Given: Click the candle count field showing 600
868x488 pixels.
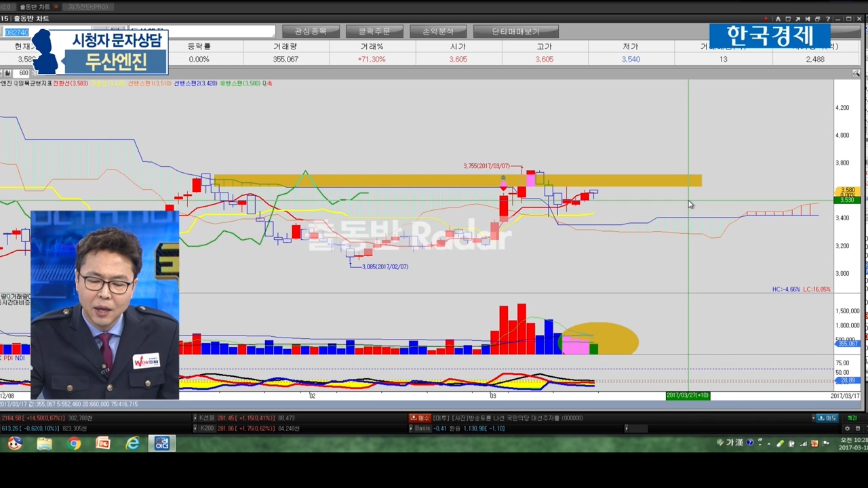Looking at the screenshot, I should (x=23, y=73).
